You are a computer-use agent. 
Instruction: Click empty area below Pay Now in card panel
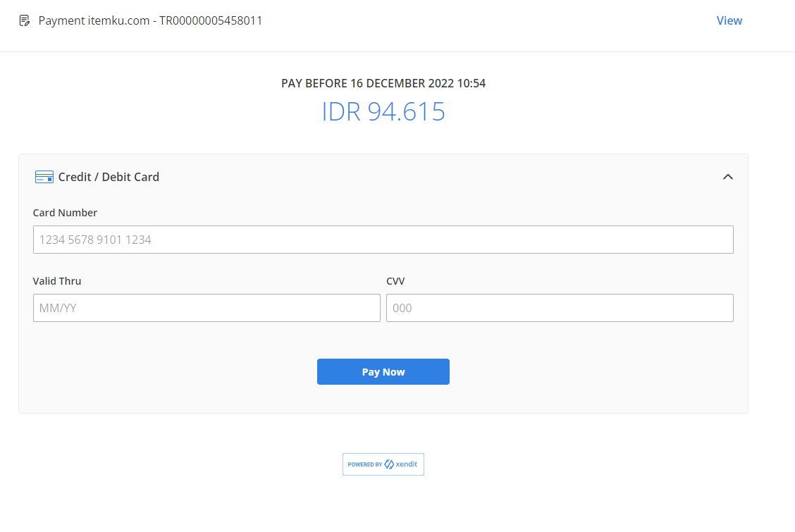tap(383, 399)
